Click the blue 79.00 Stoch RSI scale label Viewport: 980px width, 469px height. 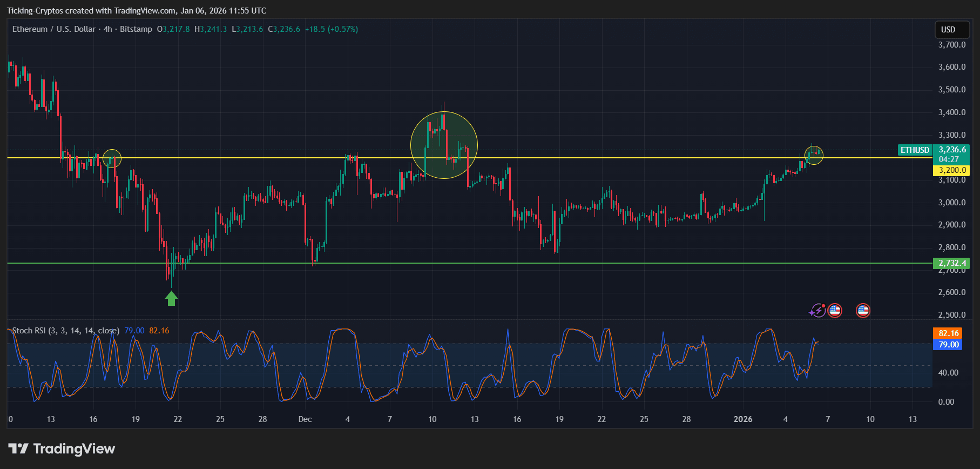[948, 345]
